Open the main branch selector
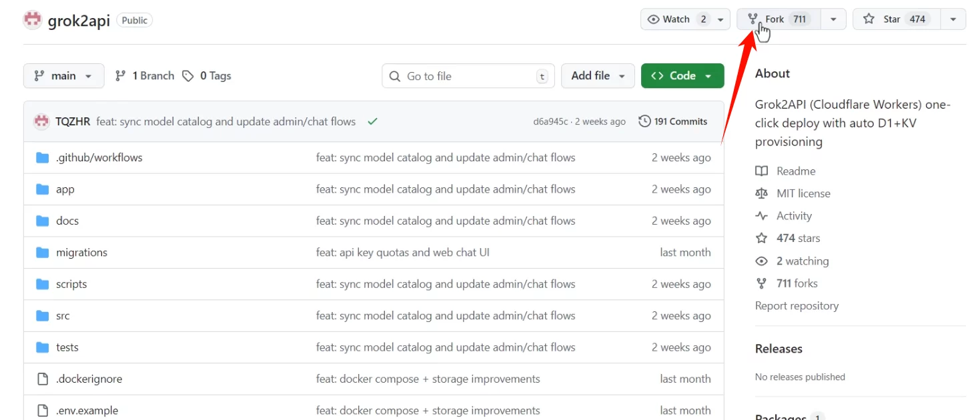The image size is (980, 420). tap(63, 76)
